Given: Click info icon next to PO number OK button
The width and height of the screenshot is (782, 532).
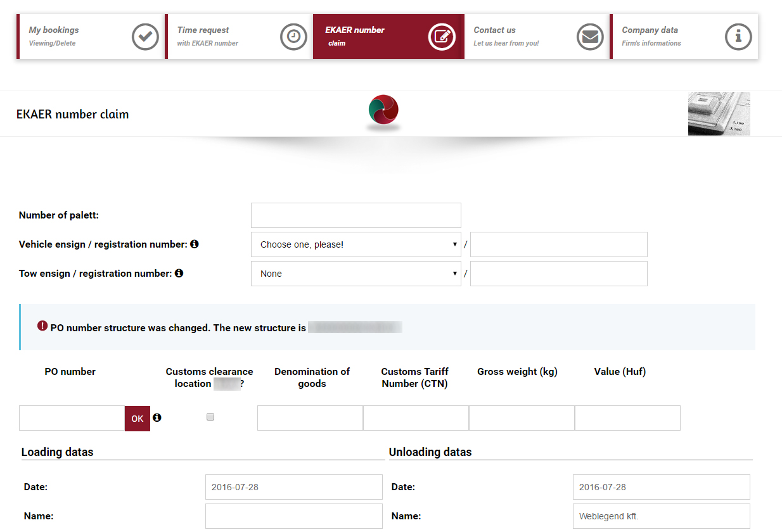Looking at the screenshot, I should click(x=157, y=417).
